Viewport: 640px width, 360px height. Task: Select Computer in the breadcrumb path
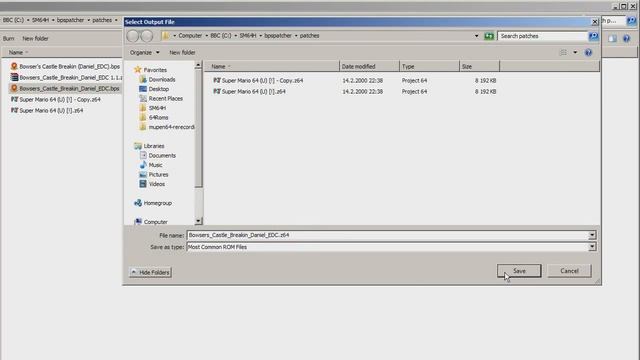click(x=190, y=36)
